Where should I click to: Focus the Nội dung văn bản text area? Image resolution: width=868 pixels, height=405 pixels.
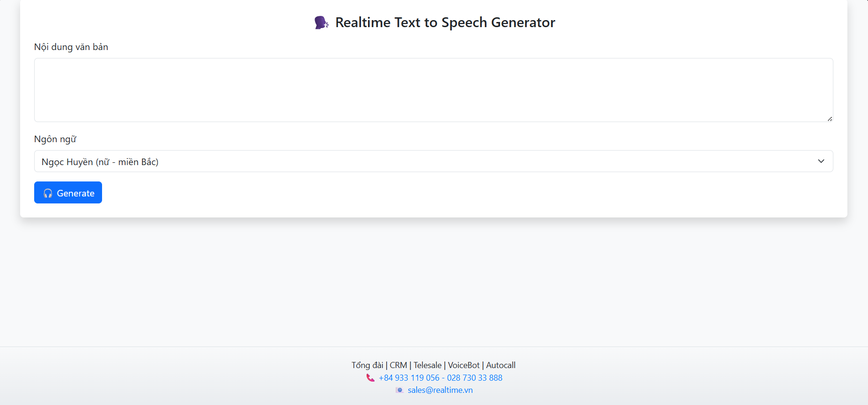pos(434,90)
